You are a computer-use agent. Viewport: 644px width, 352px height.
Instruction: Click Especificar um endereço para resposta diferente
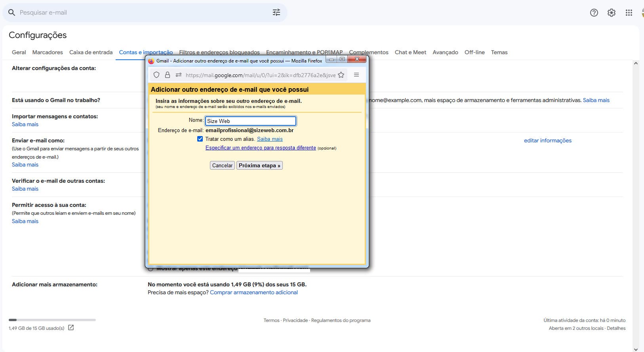261,148
